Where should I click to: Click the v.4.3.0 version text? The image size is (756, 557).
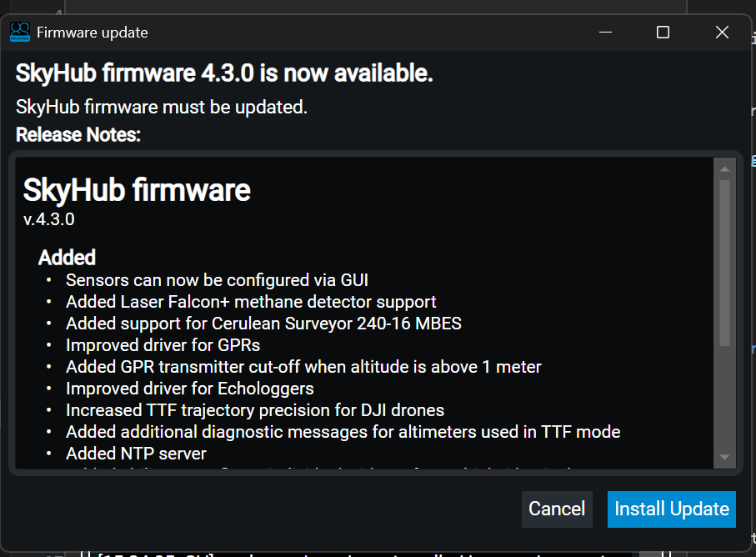point(49,219)
